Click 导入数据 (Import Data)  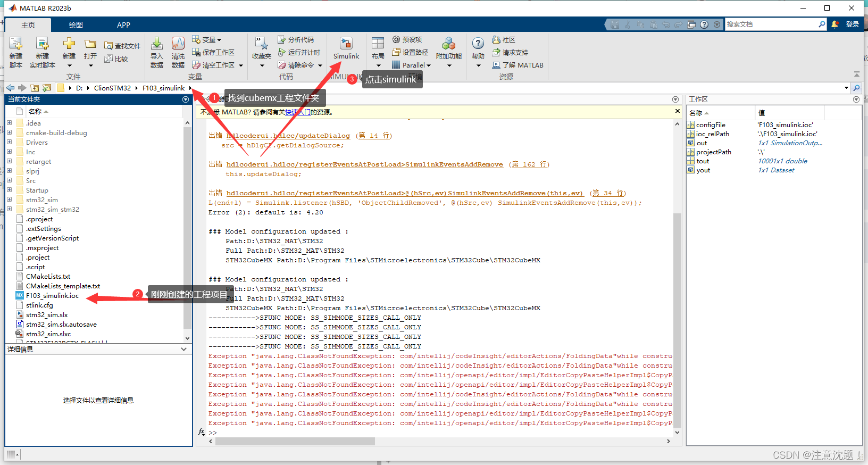point(157,52)
